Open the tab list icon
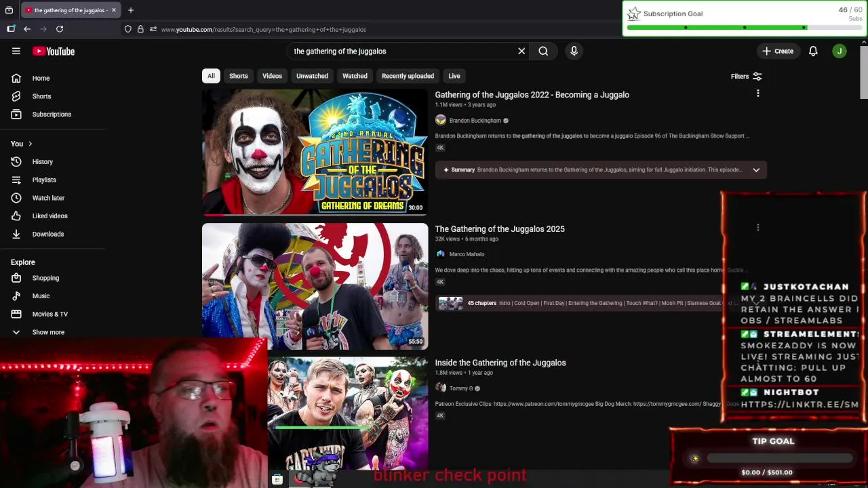The height and width of the screenshot is (488, 868). pyautogui.click(x=9, y=10)
